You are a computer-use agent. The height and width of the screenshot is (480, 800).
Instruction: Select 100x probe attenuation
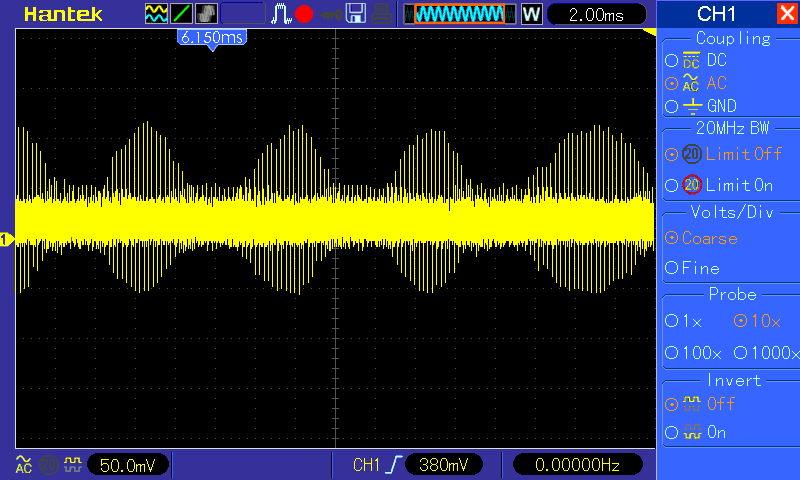coord(671,352)
